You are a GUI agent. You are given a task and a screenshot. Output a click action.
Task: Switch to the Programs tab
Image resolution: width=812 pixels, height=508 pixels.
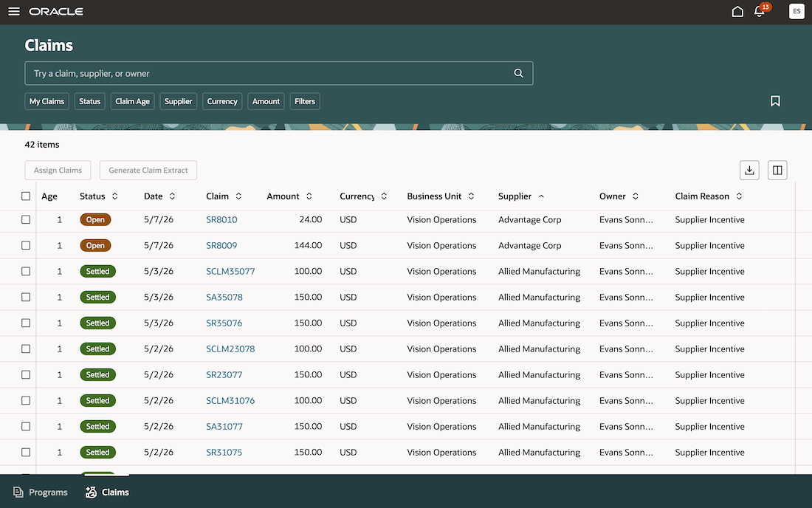click(x=41, y=492)
